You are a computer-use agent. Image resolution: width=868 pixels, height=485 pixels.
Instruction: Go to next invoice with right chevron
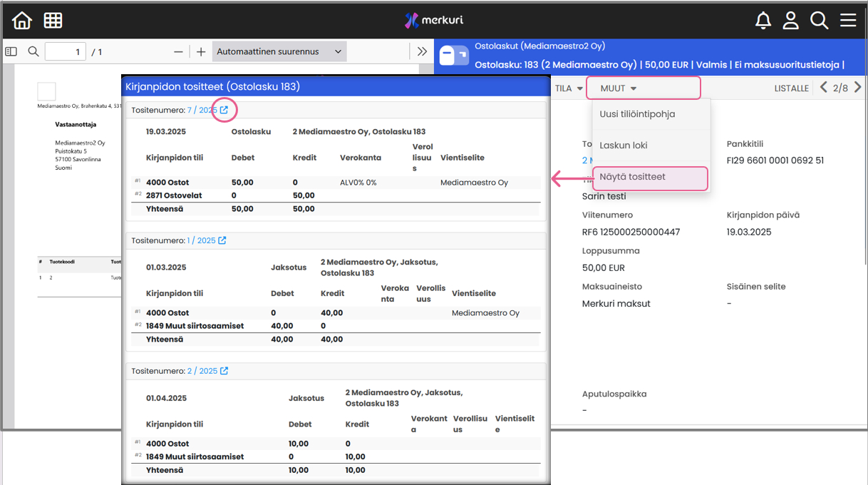click(857, 88)
